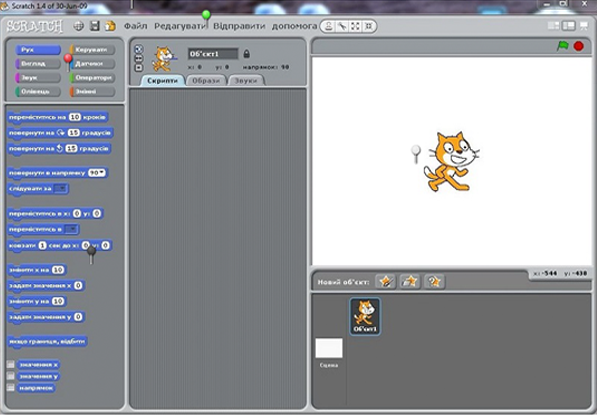Stop everything with the red stop button

(x=579, y=46)
